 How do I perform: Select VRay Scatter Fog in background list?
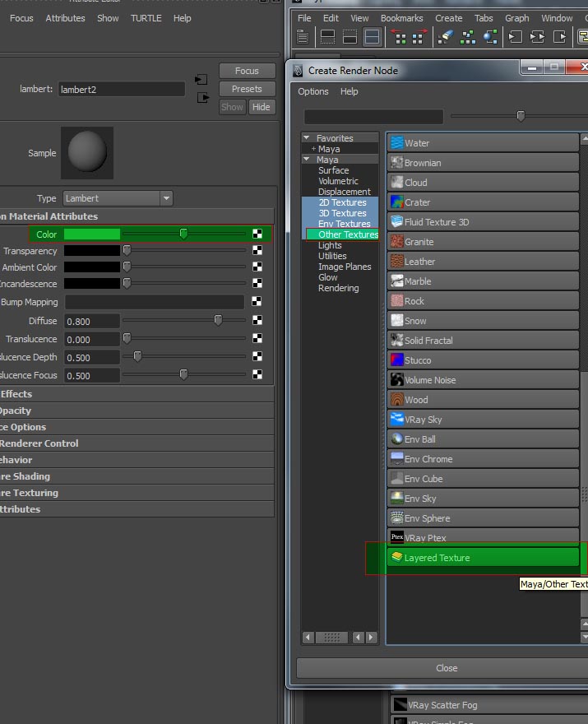tap(489, 705)
